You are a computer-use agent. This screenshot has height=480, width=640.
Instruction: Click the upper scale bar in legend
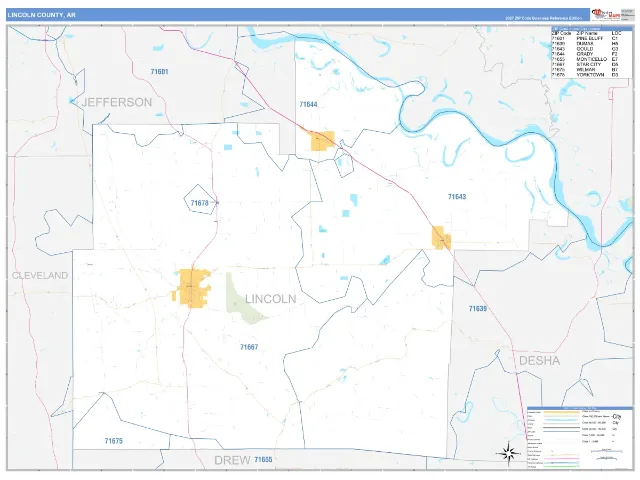point(607,451)
